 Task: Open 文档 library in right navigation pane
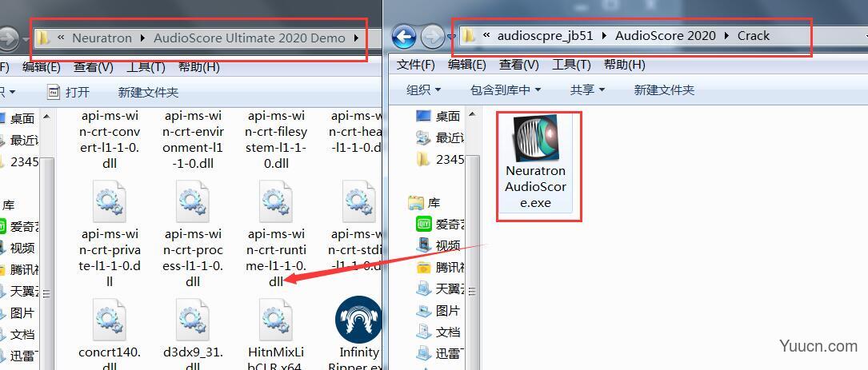click(x=439, y=332)
